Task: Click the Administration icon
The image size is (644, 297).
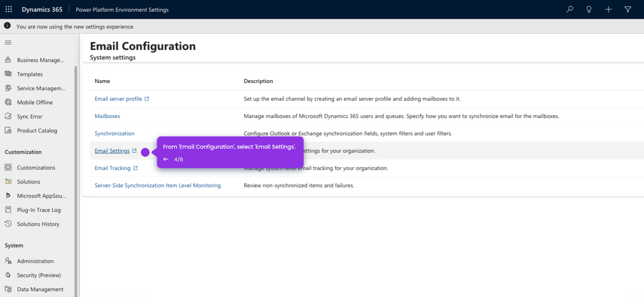Action: (x=8, y=261)
